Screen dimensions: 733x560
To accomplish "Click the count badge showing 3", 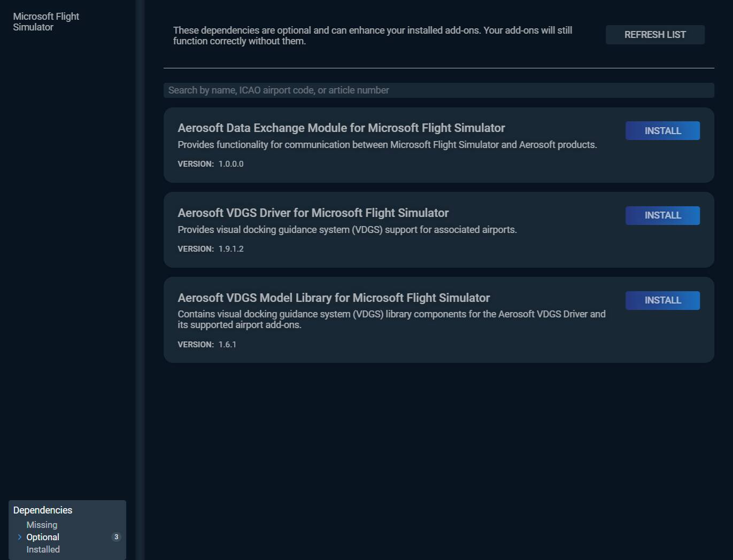I will pos(116,537).
